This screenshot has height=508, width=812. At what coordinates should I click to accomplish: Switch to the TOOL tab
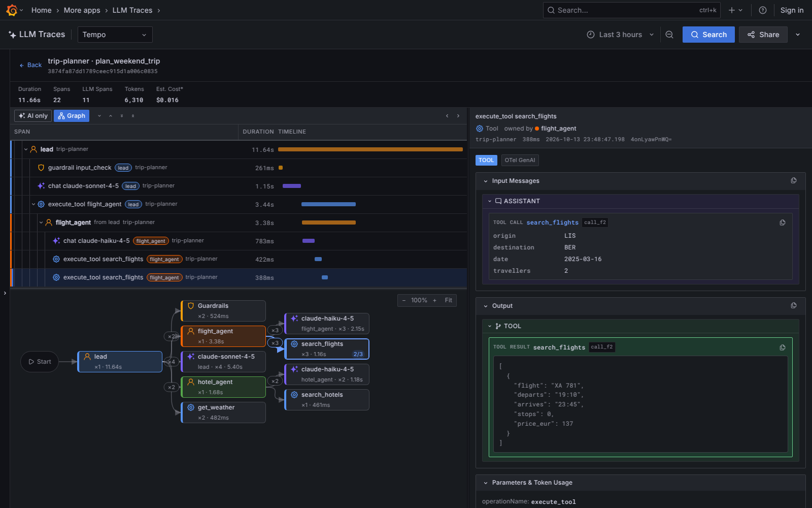486,160
